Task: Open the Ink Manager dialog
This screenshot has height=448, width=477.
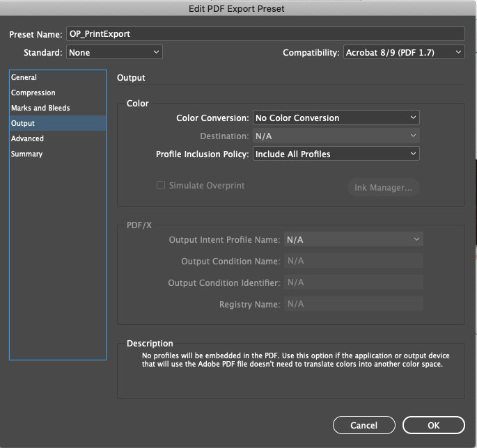Action: coord(383,187)
